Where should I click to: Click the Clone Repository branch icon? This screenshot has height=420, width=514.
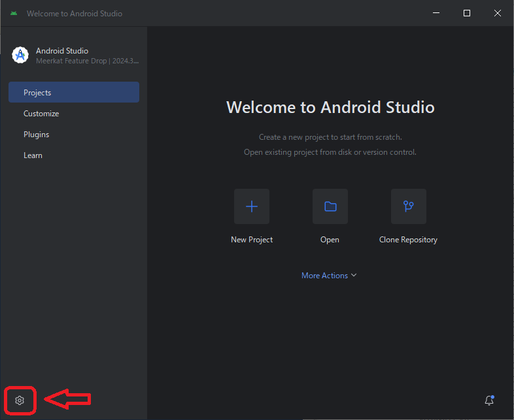point(409,206)
